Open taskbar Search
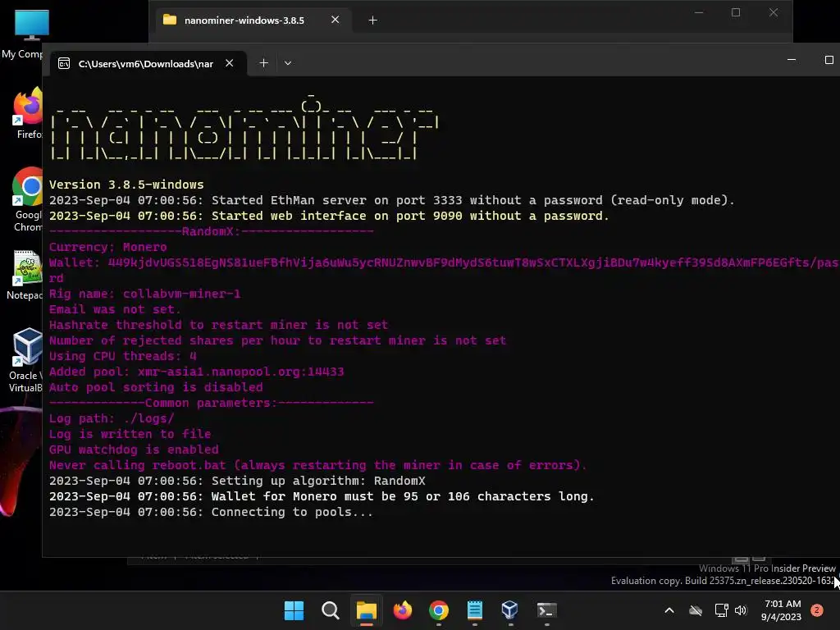 [330, 610]
